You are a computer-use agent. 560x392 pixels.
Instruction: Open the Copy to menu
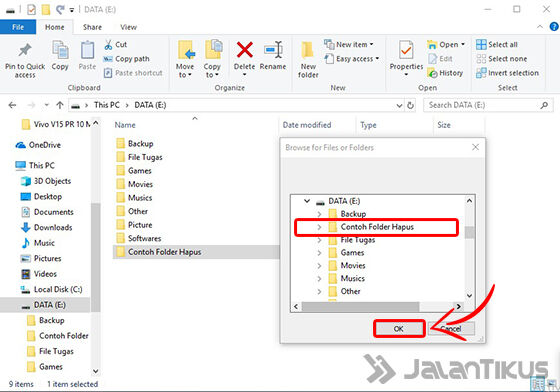212,59
